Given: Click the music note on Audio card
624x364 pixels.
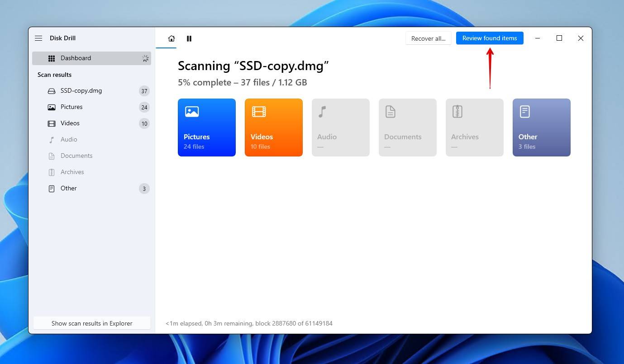Looking at the screenshot, I should pyautogui.click(x=322, y=112).
